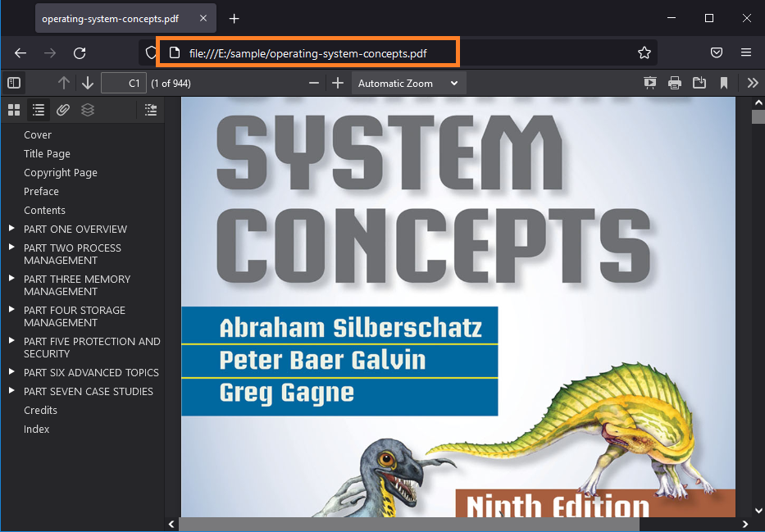This screenshot has width=765, height=532.
Task: Minimize the browser window
Action: pos(672,18)
